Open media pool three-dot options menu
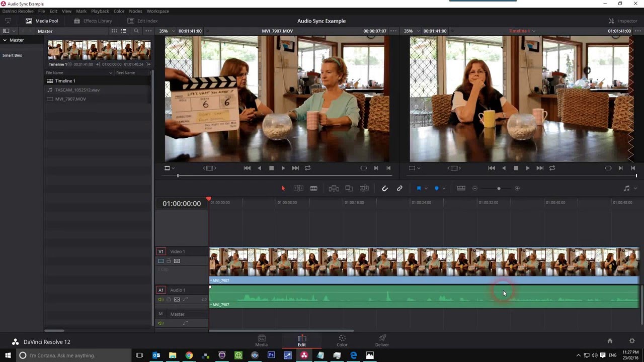The image size is (644, 362). coord(148,31)
